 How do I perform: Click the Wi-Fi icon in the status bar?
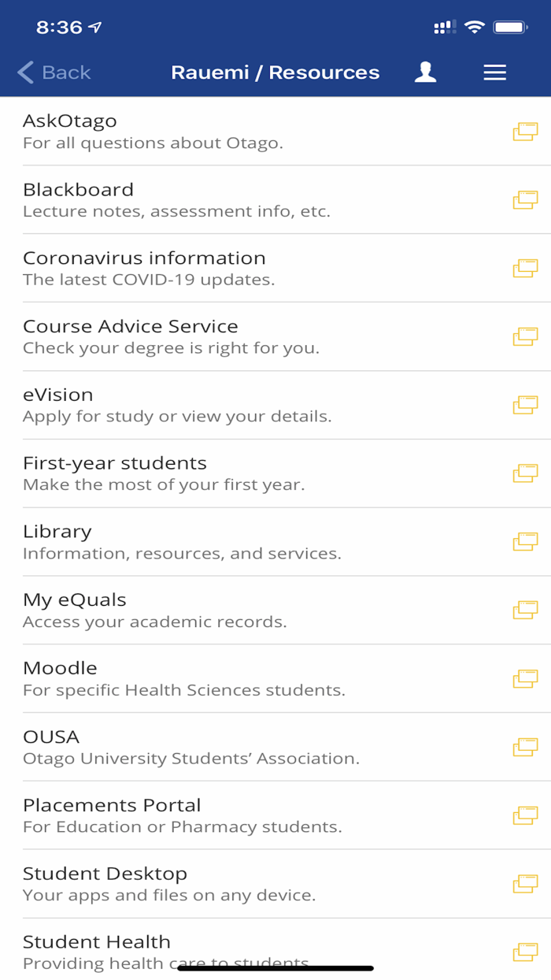474,26
